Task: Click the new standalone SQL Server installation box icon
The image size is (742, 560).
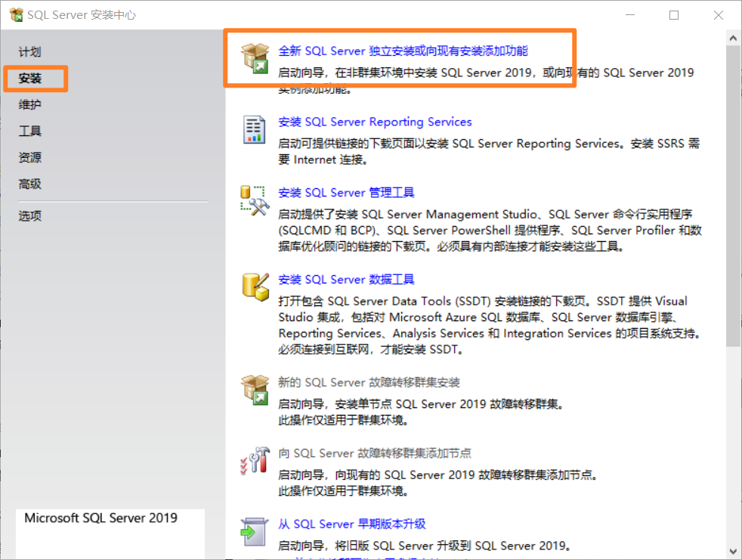Action: (x=255, y=58)
